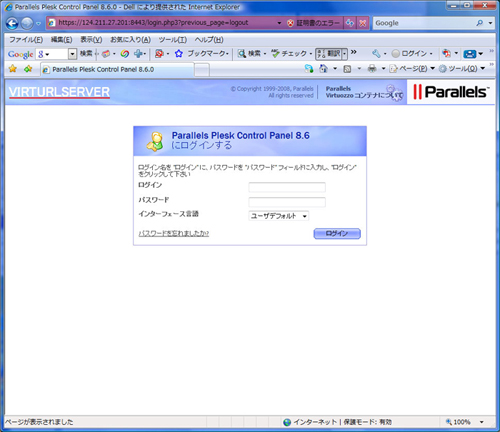Click the magnifier search icon
The image size is (500, 432).
480,23
